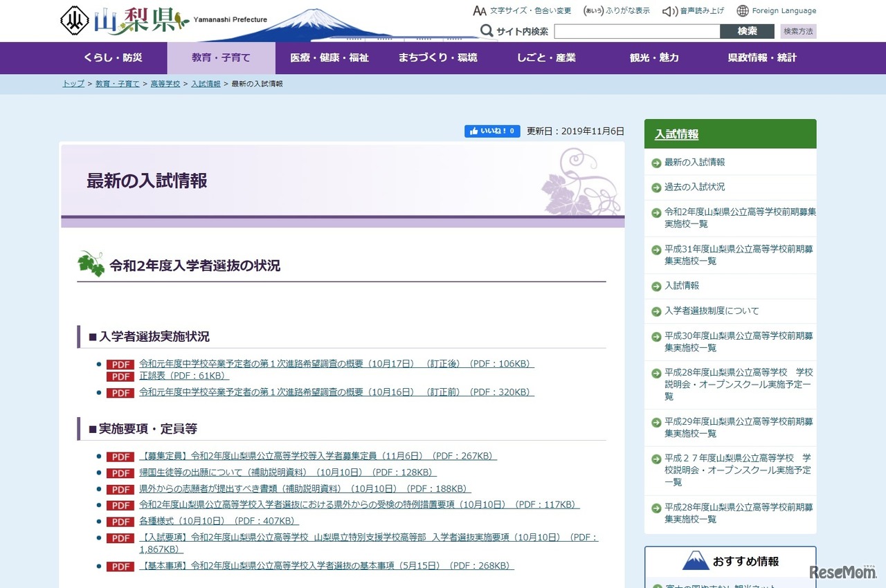This screenshot has width=886, height=588.
Task: Open the PDF icon beside 正誤表
Action: 119,376
